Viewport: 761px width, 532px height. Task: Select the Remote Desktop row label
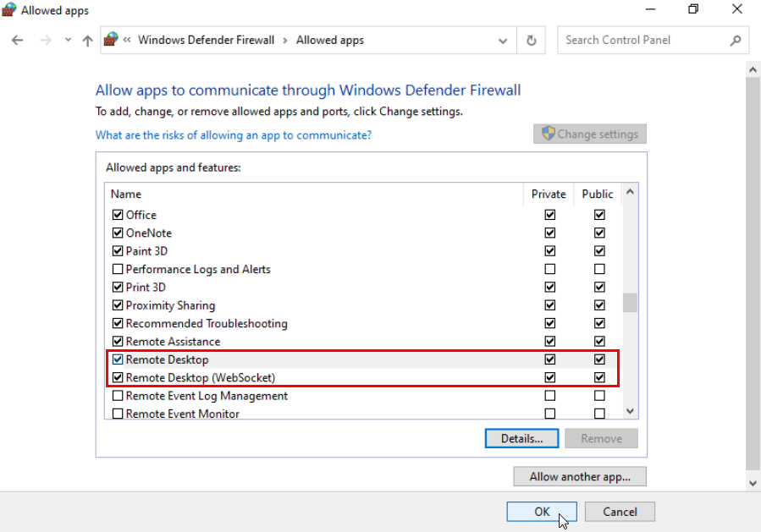pyautogui.click(x=168, y=359)
